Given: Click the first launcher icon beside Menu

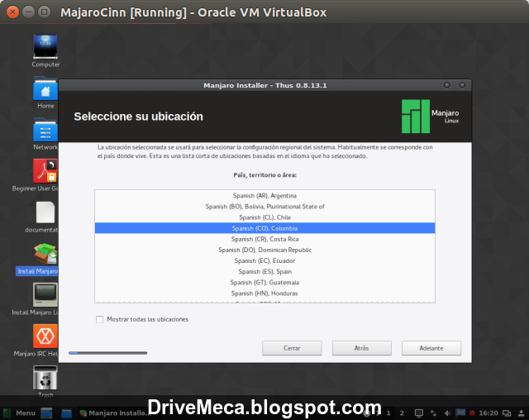Looking at the screenshot, I should (x=46, y=413).
